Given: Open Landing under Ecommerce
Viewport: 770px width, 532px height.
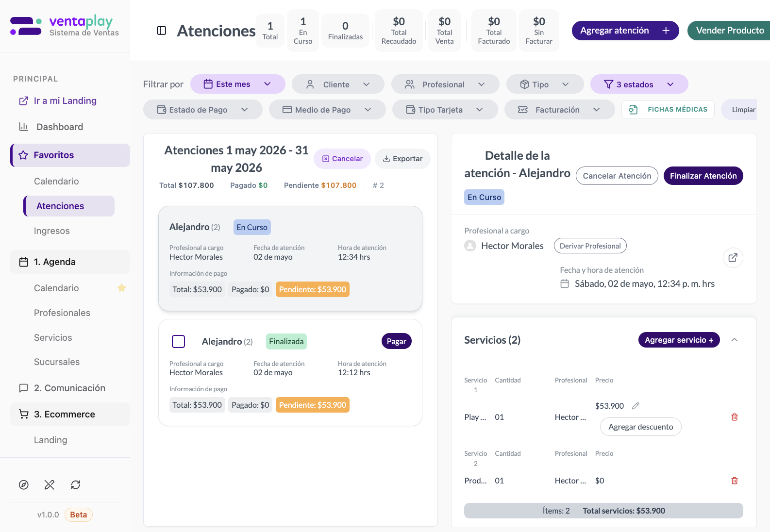Looking at the screenshot, I should pyautogui.click(x=50, y=440).
